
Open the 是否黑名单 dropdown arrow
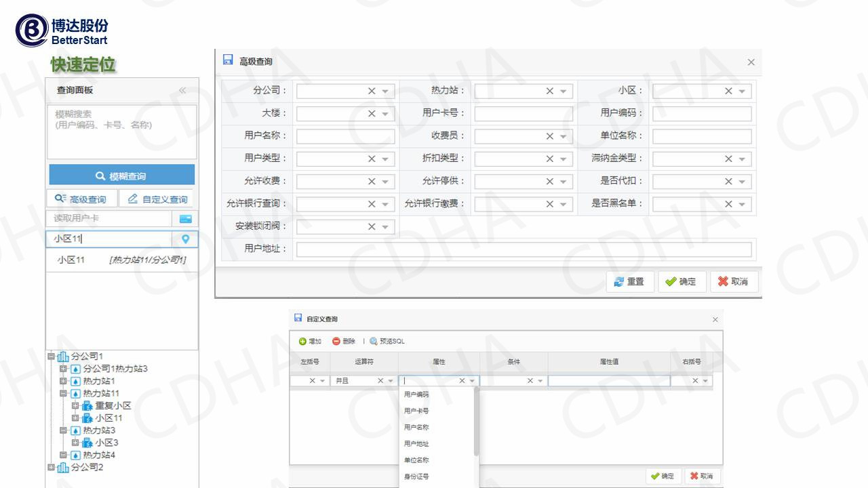741,204
